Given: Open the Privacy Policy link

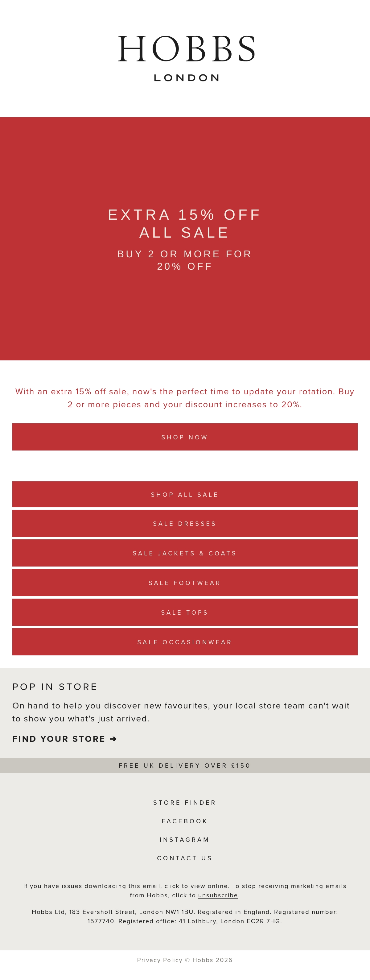Looking at the screenshot, I should point(160,960).
